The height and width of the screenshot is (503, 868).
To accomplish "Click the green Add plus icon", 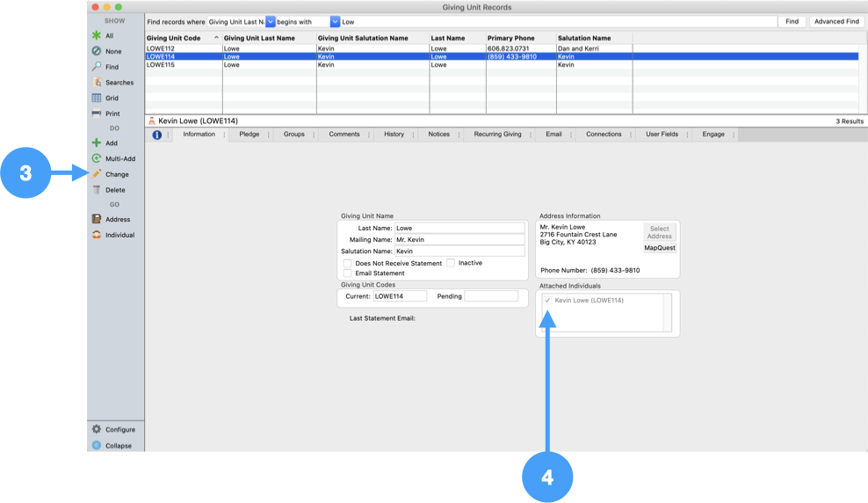I will (x=97, y=142).
